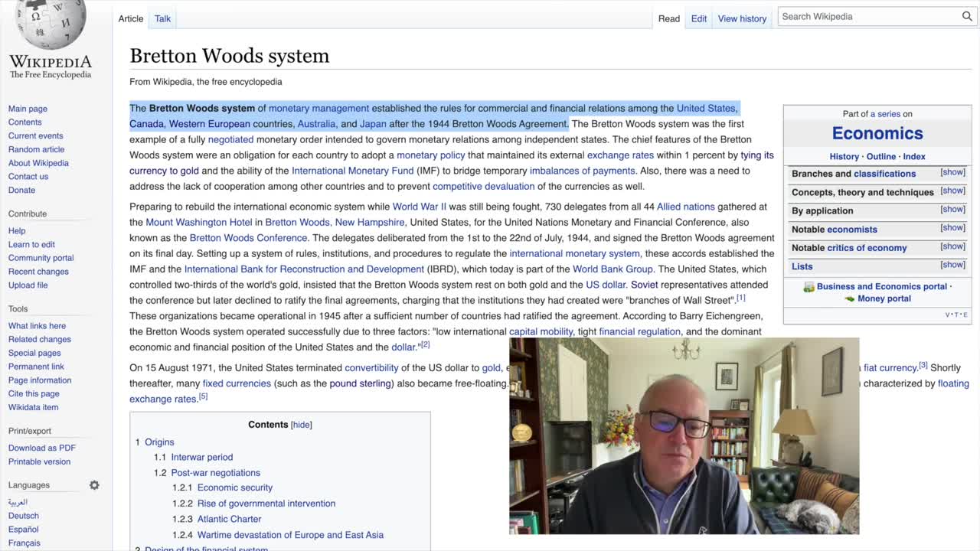The image size is (980, 551).
Task: Open the Economics series title link
Action: pos(877,133)
